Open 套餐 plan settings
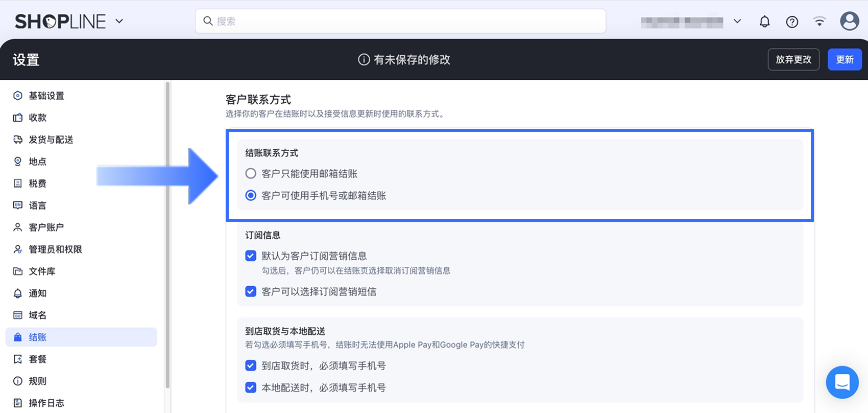The height and width of the screenshot is (413, 868). pos(37,359)
